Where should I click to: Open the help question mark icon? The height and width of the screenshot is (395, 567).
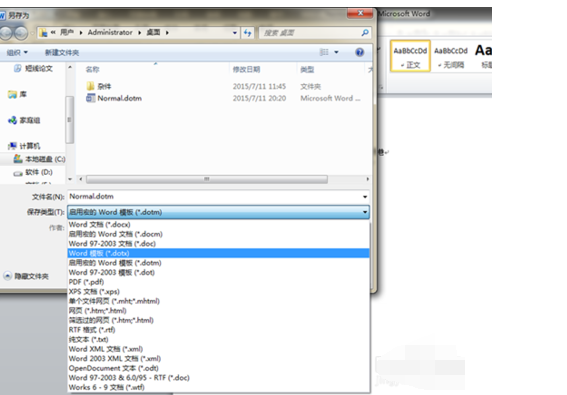pos(359,52)
